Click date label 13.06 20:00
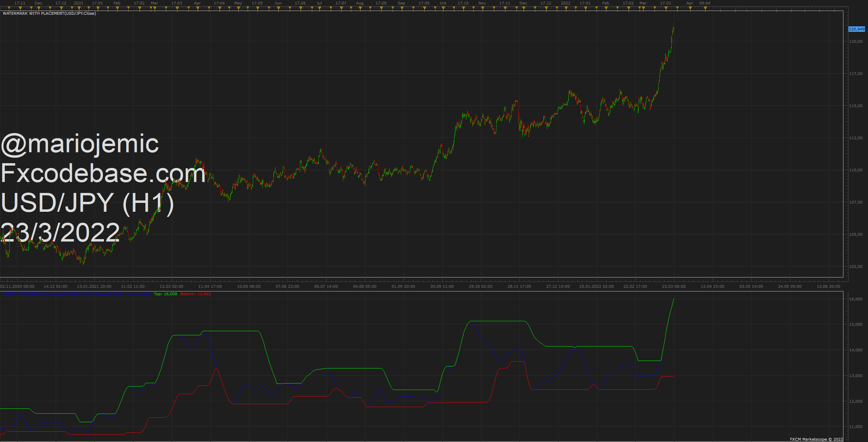Viewport: 868px width, 442px height. click(828, 286)
